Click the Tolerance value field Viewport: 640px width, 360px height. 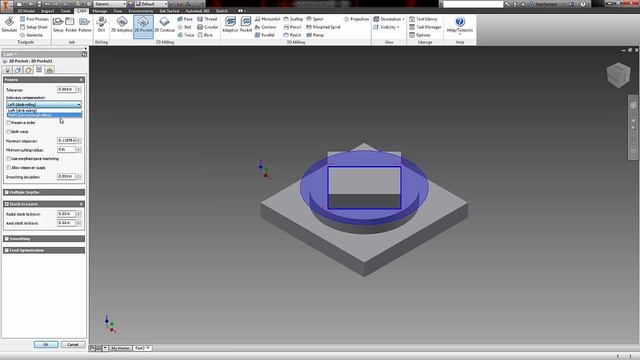[x=67, y=89]
